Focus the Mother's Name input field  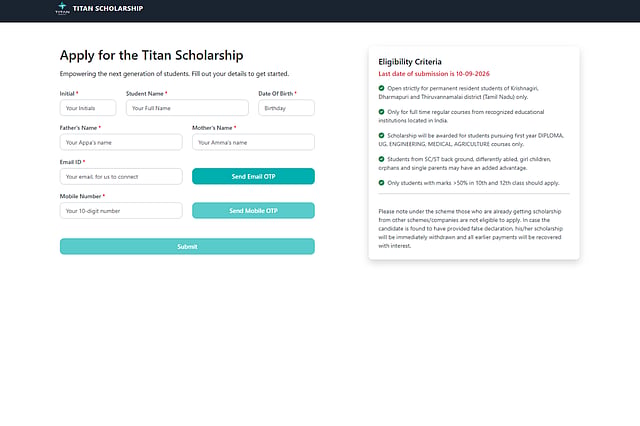coord(253,142)
